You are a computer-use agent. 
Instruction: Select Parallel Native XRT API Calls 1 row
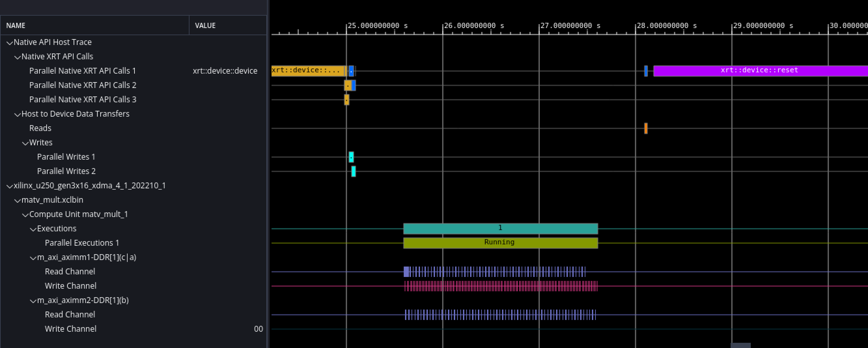tap(134, 71)
